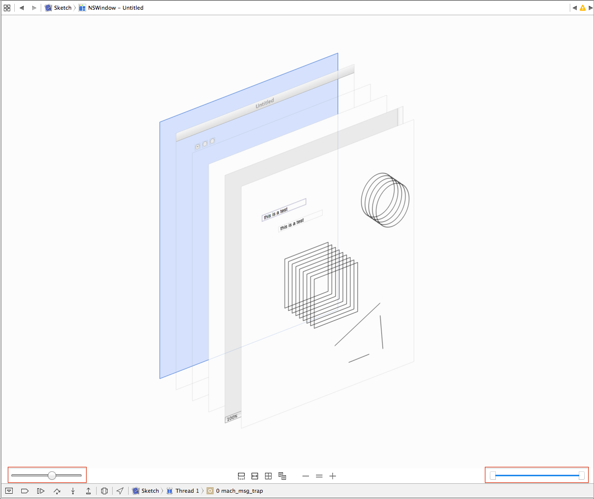Open the related items grid menu
This screenshot has width=594, height=499.
(x=7, y=8)
